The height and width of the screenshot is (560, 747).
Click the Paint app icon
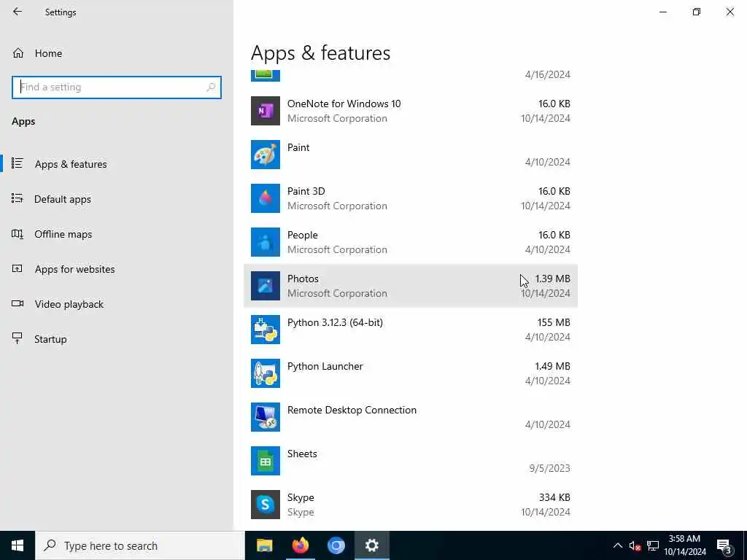(x=266, y=155)
